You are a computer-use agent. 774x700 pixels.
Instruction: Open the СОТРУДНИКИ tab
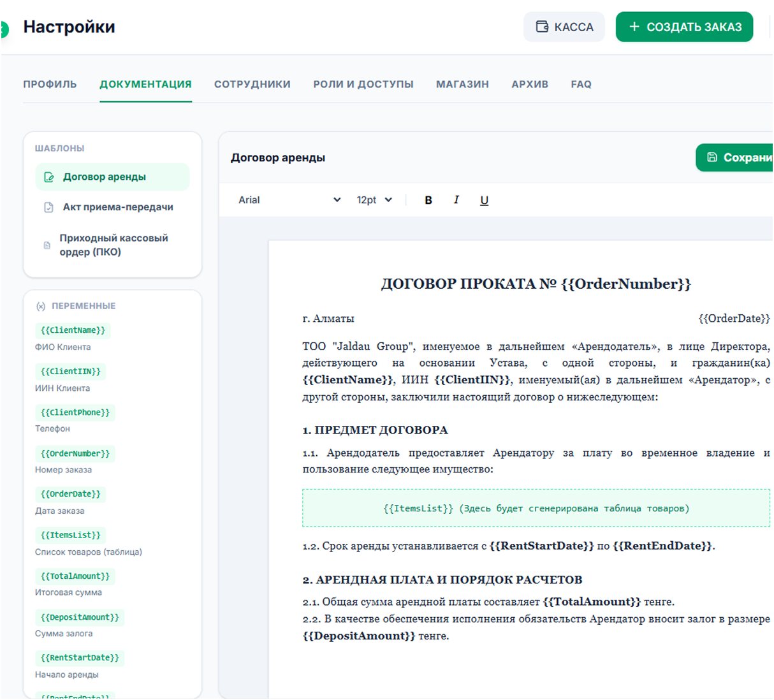pos(252,84)
